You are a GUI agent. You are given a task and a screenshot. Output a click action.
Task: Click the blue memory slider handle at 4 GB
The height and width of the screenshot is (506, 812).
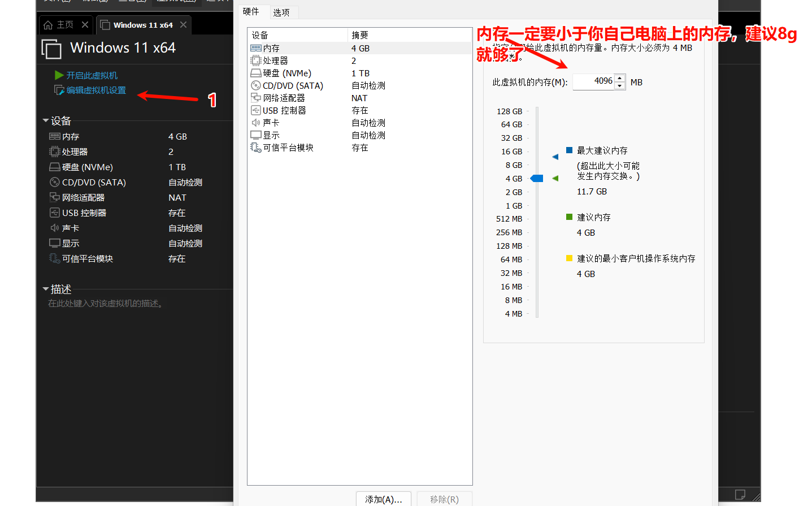pyautogui.click(x=537, y=179)
